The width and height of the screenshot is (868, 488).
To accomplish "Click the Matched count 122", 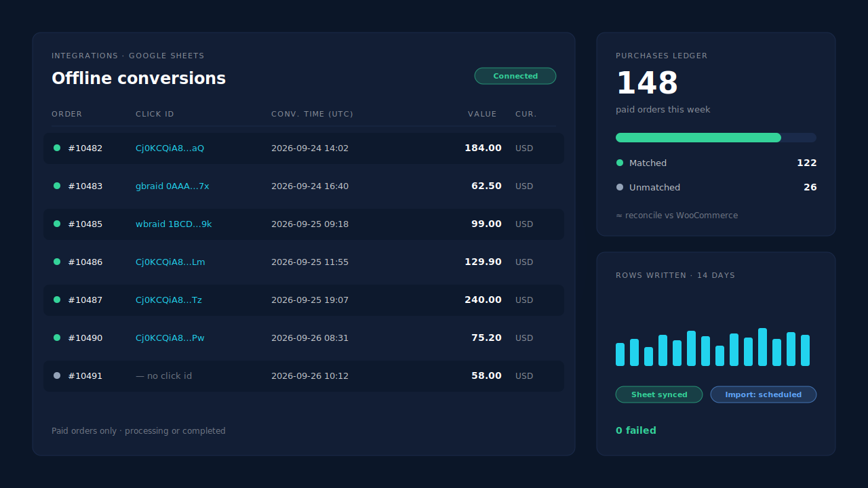I will tap(806, 163).
